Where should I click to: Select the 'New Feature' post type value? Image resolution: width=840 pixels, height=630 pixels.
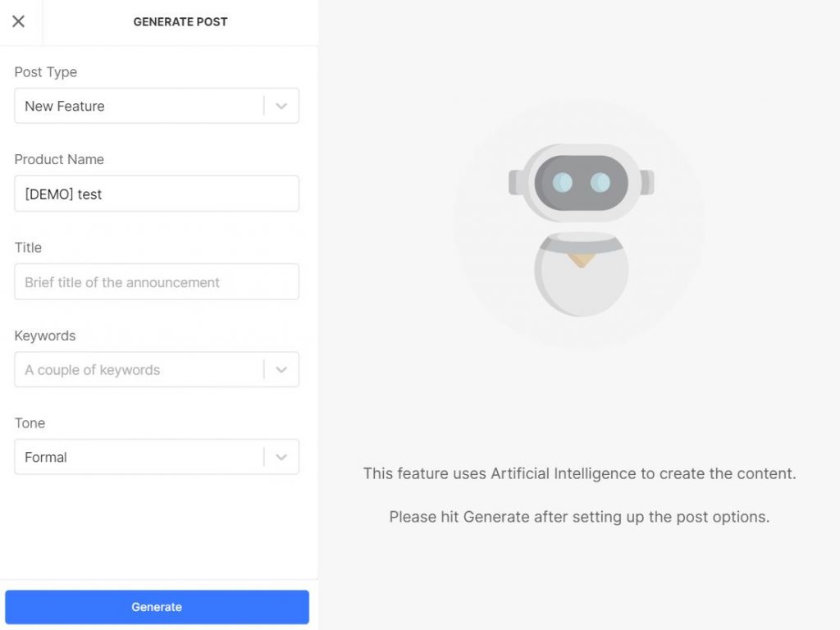click(65, 106)
